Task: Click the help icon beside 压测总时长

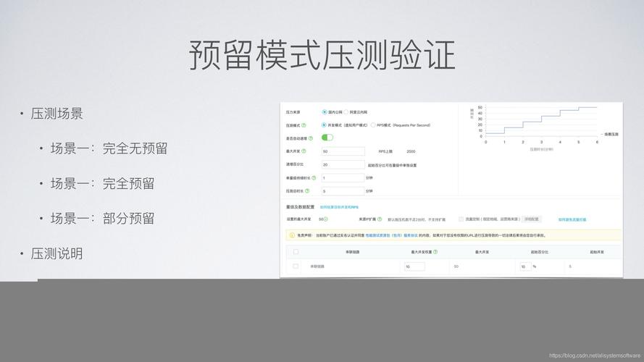Action: click(307, 191)
